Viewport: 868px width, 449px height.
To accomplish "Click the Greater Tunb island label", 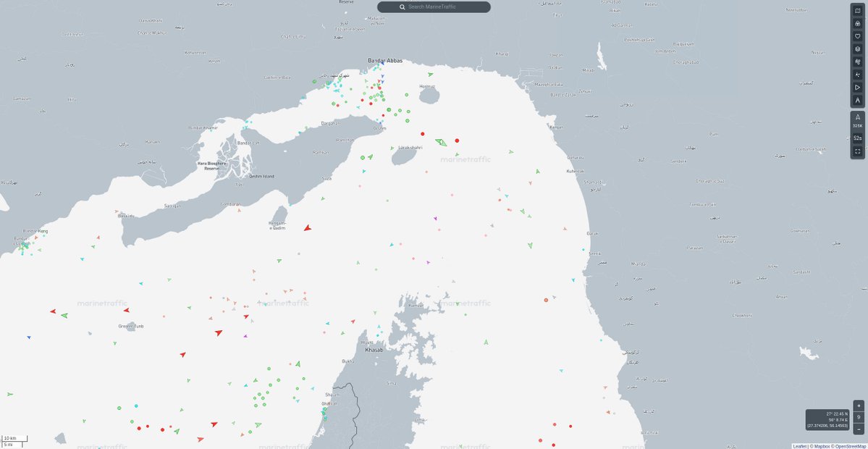I will [x=130, y=326].
